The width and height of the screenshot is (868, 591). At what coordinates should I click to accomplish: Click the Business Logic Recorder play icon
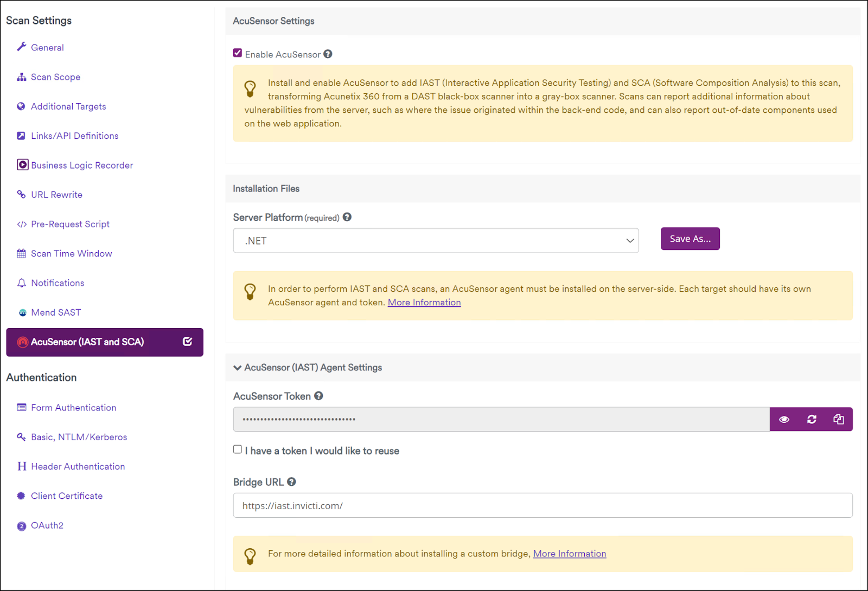click(x=23, y=165)
